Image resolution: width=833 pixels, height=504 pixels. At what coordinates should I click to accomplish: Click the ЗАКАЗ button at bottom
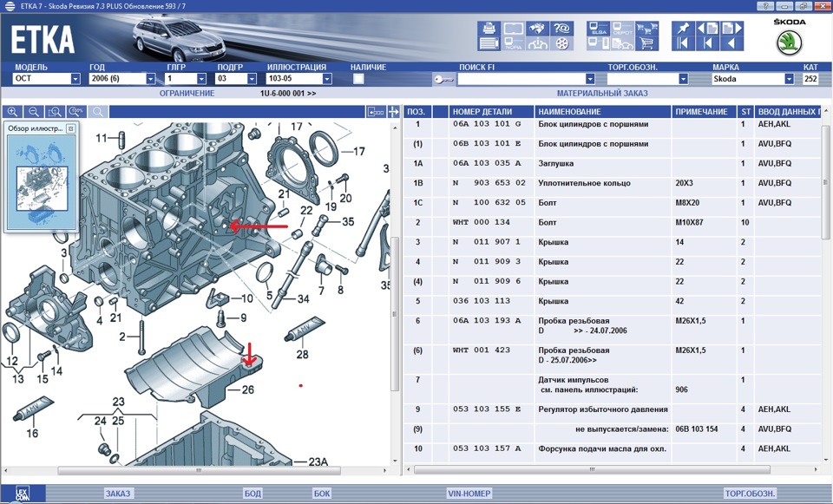click(117, 494)
